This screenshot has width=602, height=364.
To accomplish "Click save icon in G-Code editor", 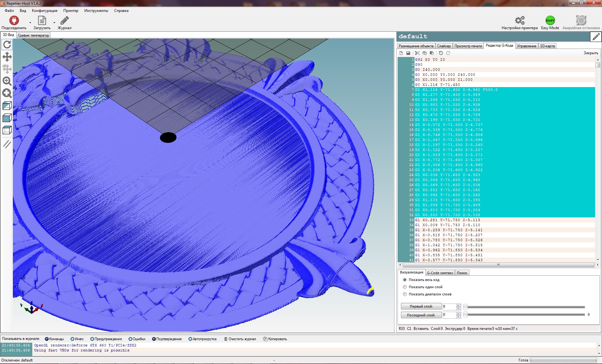I will (408, 53).
